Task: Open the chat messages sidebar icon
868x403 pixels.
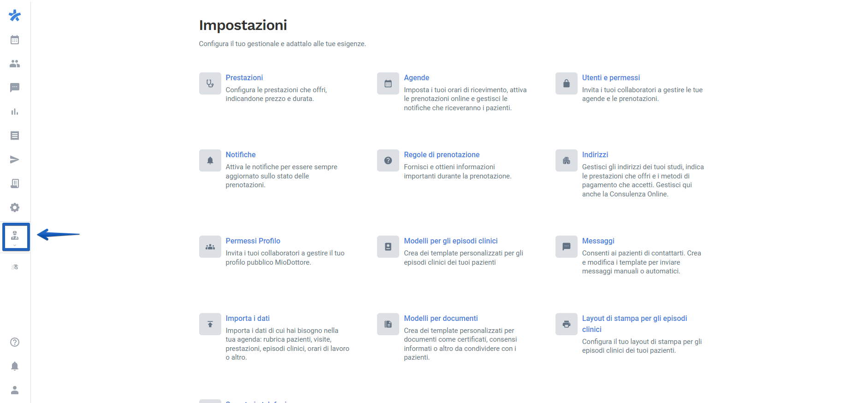Action: click(x=15, y=88)
